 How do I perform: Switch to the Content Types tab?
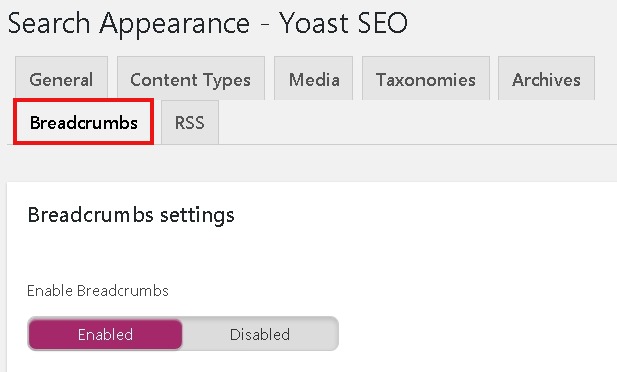point(191,78)
